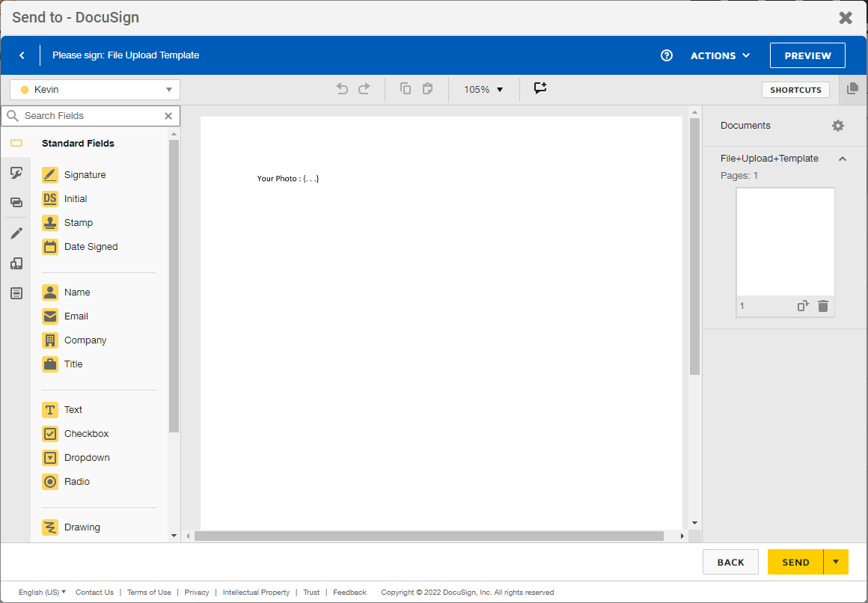Viewport: 868px width, 603px height.
Task: Delete the File+Upload+Template document
Action: (823, 305)
